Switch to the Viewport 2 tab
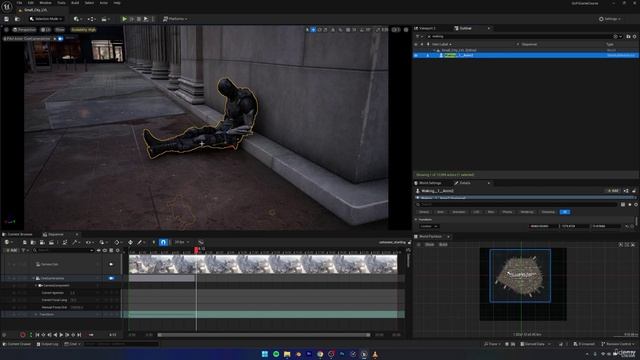 coord(425,28)
